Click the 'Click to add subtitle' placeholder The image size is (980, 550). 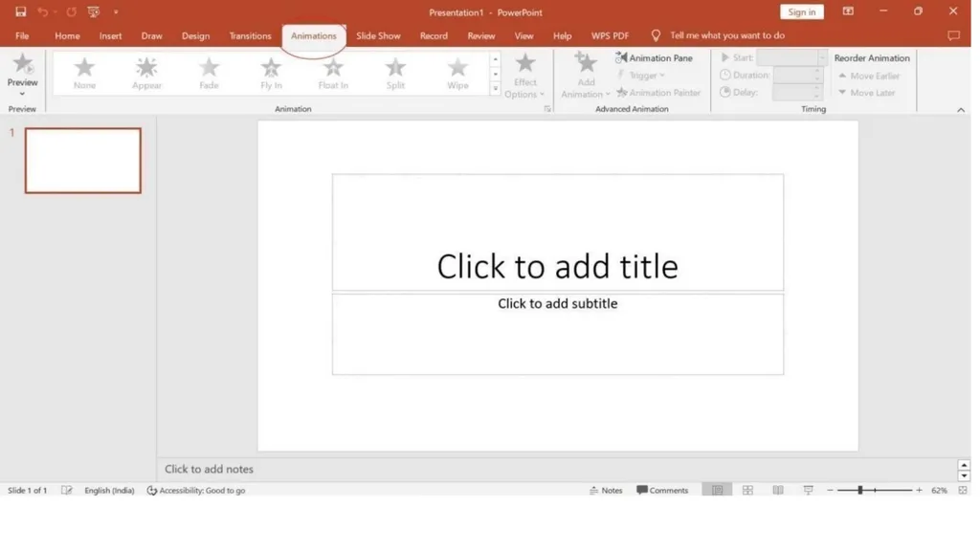[x=558, y=335]
